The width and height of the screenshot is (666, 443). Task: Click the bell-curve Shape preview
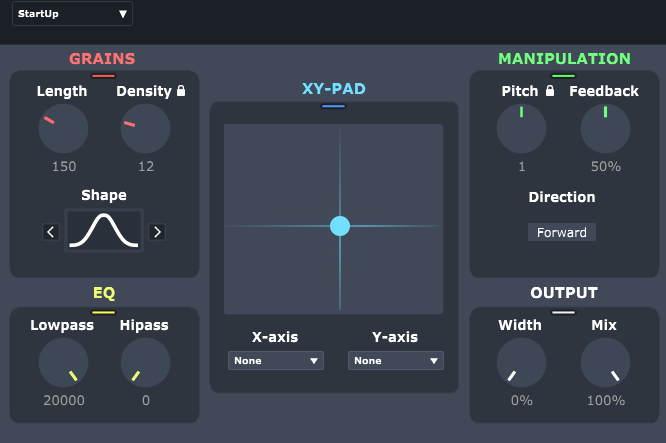click(x=104, y=231)
